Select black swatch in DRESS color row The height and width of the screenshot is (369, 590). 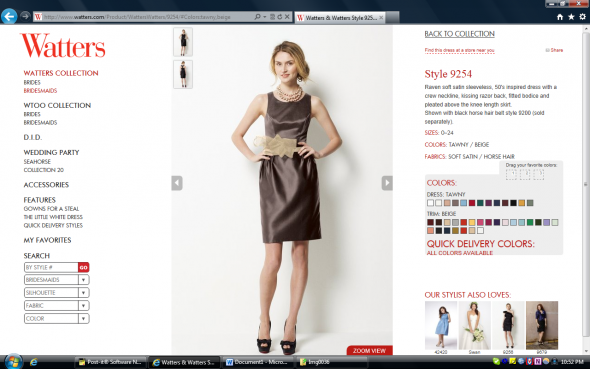tap(513, 203)
